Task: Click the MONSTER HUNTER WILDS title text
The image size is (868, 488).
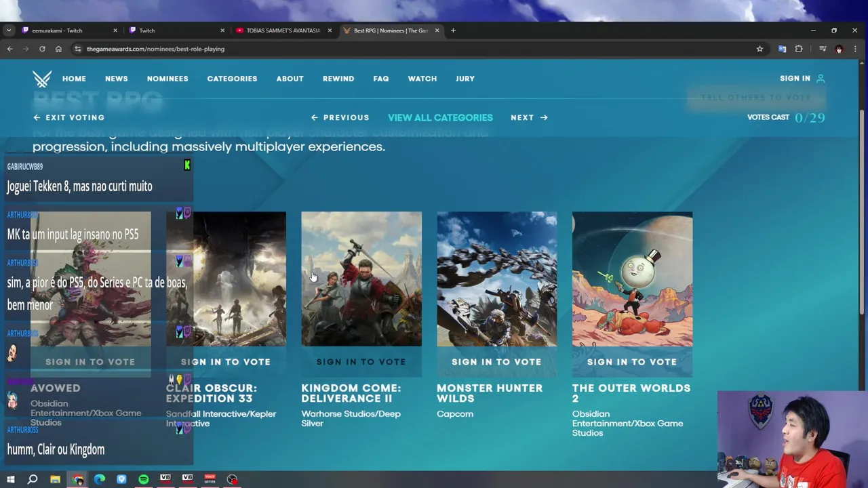Action: [x=490, y=393]
